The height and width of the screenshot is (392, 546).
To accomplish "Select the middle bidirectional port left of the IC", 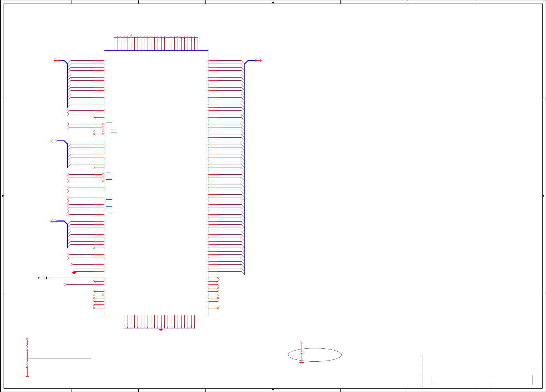I will pyautogui.click(x=54, y=141).
